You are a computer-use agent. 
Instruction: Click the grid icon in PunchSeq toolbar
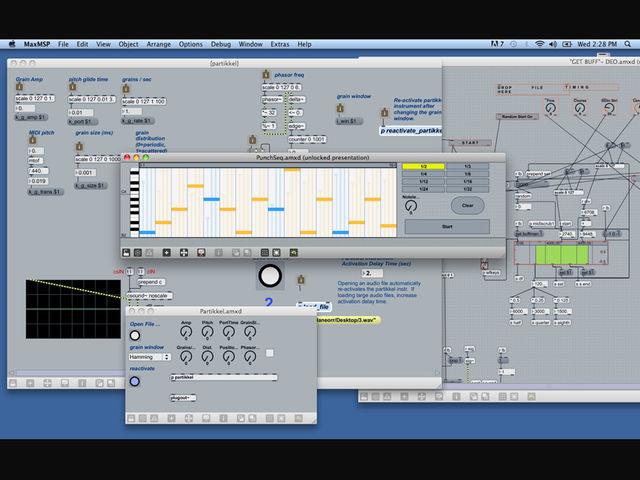(x=264, y=253)
